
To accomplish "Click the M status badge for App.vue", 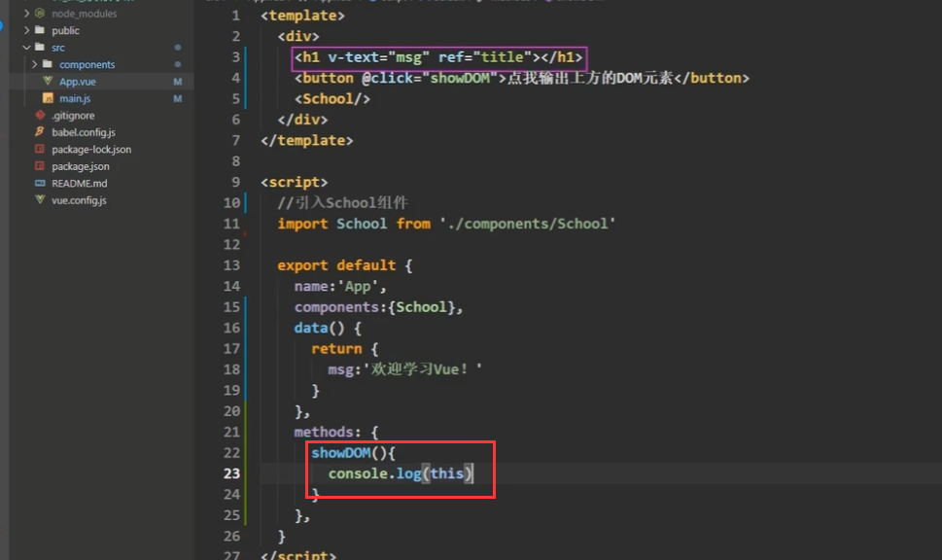I will pyautogui.click(x=177, y=81).
